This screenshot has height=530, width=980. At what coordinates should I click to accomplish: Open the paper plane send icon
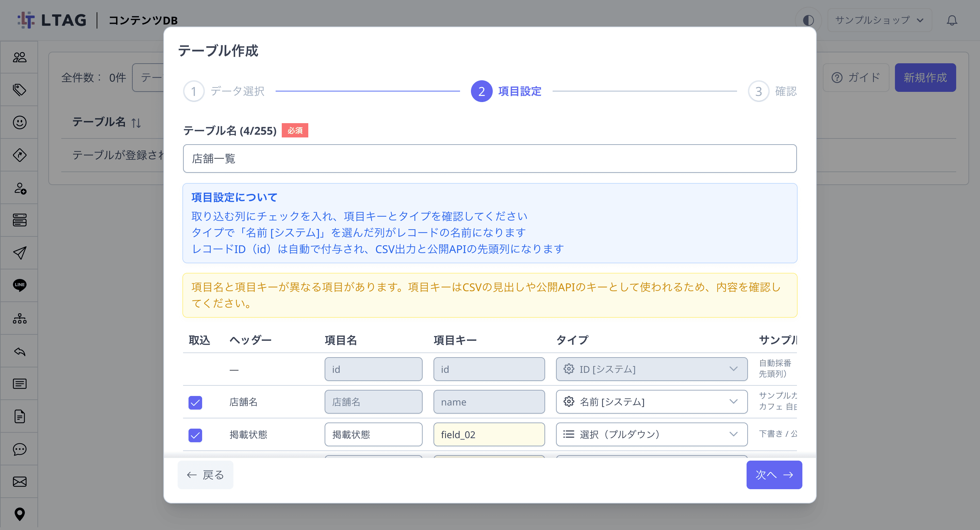pyautogui.click(x=19, y=253)
